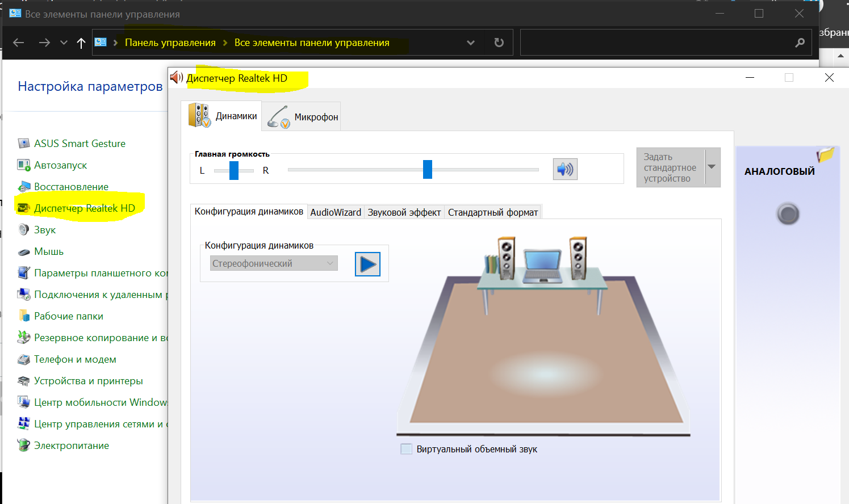Click the analog audio jack connector
Image resolution: width=849 pixels, height=504 pixels.
[788, 214]
